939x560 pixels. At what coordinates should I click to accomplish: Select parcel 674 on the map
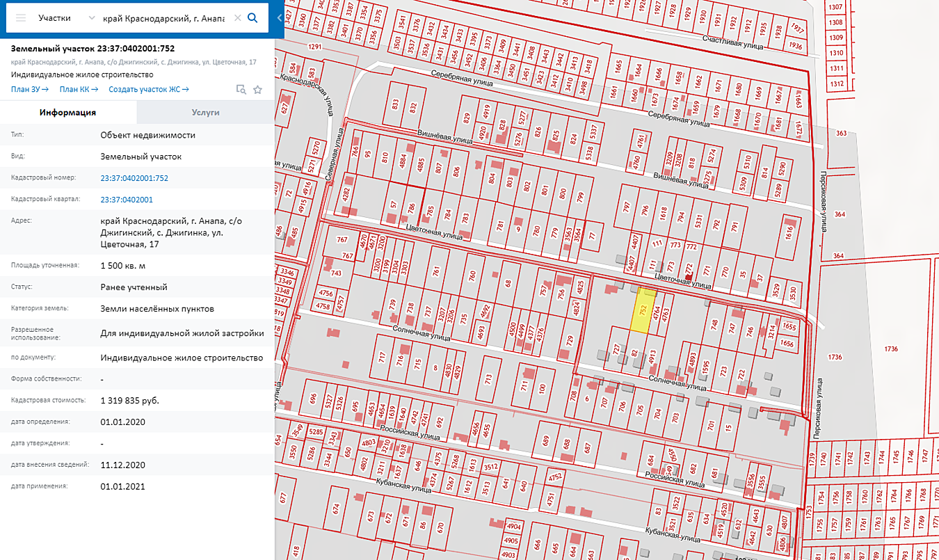(x=337, y=509)
